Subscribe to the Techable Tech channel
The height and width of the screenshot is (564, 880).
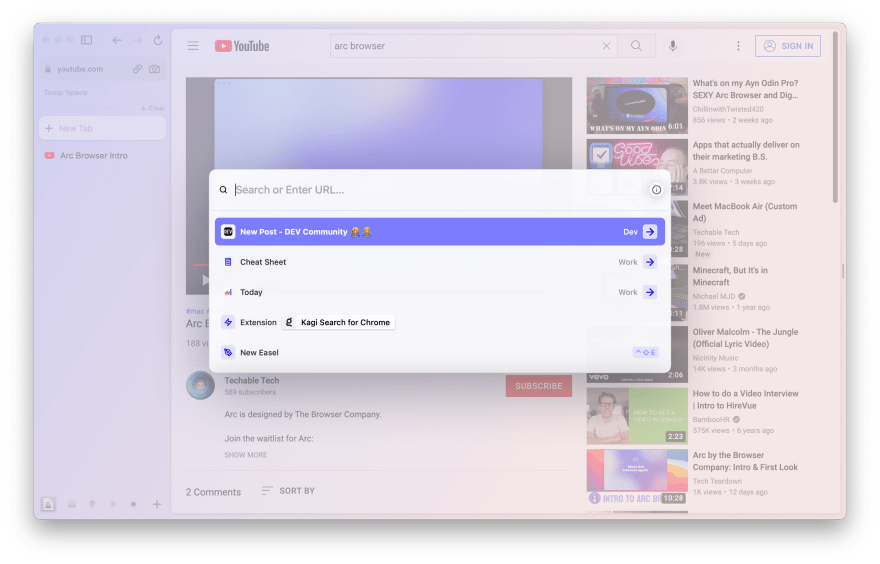point(539,386)
